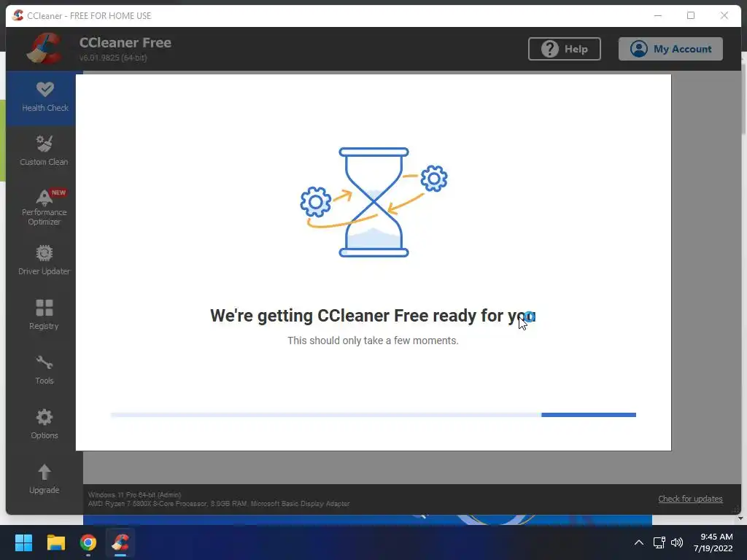Image resolution: width=747 pixels, height=560 pixels.
Task: Click the volume speaker tray icon
Action: click(x=676, y=542)
